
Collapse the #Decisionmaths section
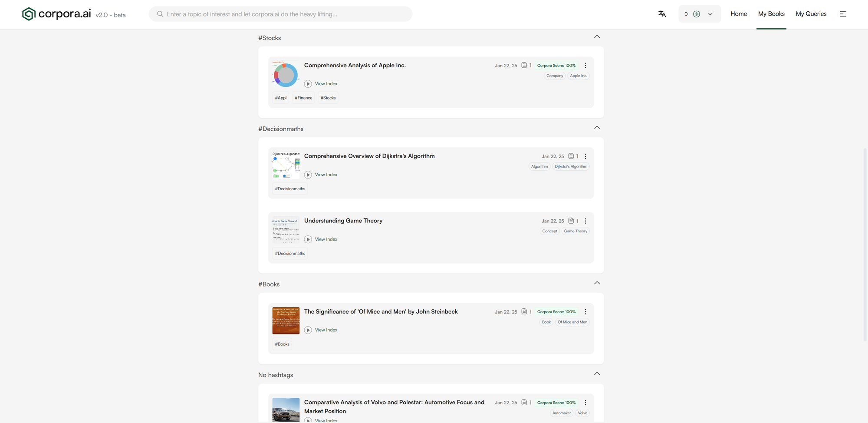597,128
